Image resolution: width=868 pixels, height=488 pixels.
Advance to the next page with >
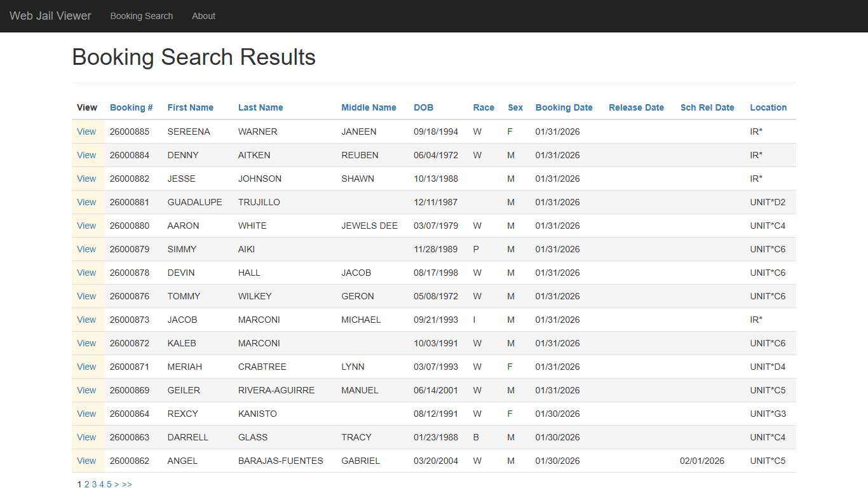[117, 484]
